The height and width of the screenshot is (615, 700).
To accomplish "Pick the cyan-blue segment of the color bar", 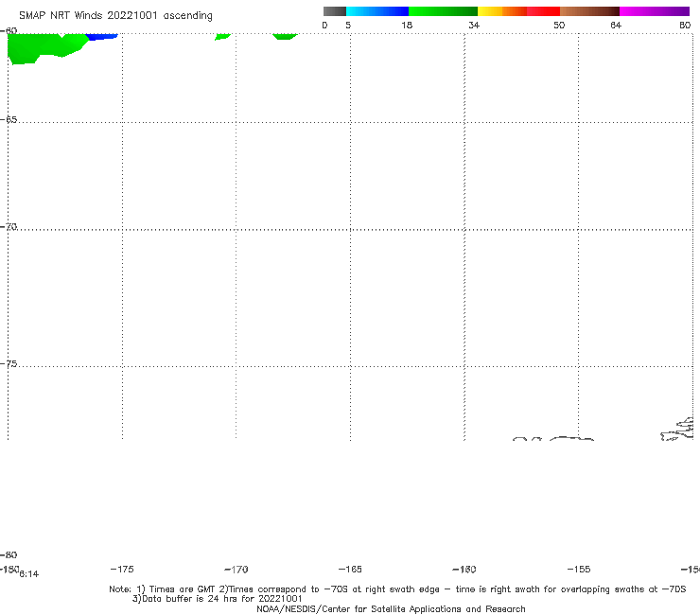I will pyautogui.click(x=377, y=11).
